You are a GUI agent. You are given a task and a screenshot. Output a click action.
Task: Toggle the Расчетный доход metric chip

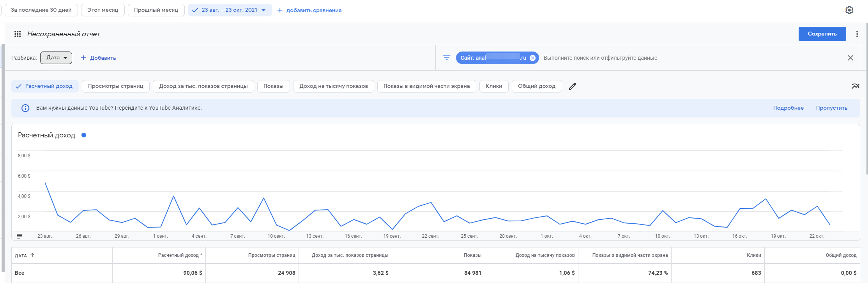pos(45,86)
